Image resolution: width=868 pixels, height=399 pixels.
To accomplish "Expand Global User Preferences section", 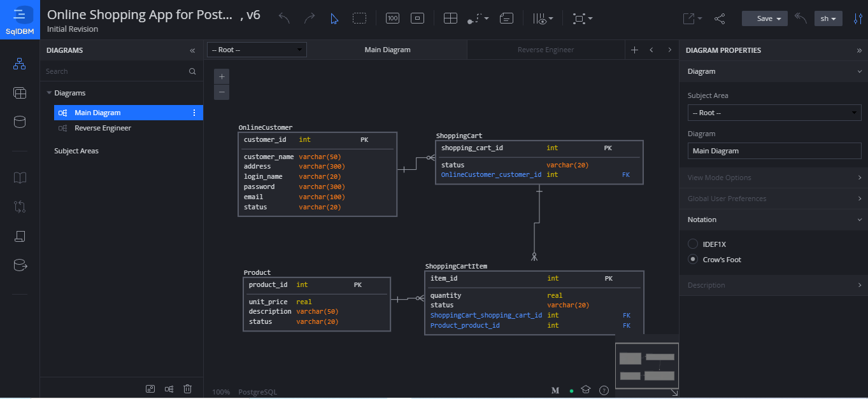I will (x=774, y=199).
